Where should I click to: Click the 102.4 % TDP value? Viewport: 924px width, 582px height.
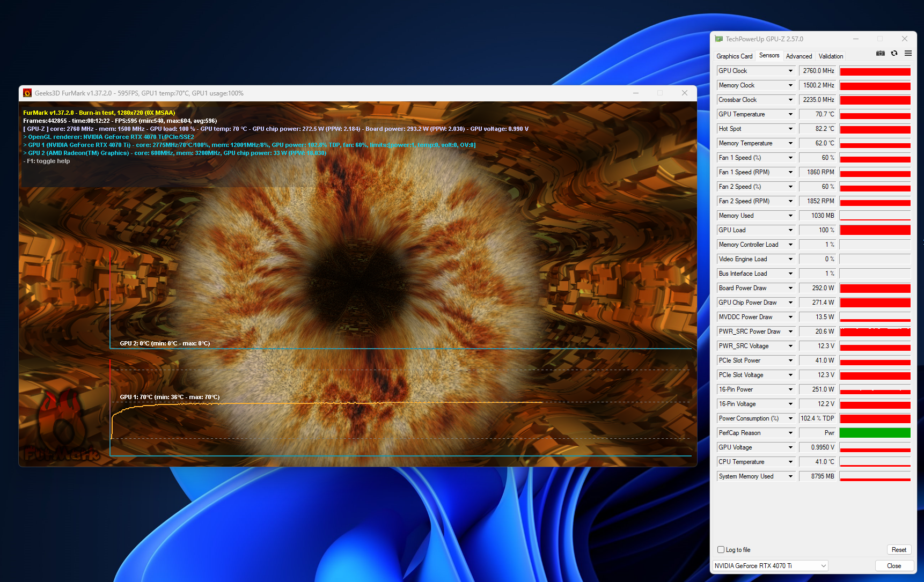(x=818, y=418)
